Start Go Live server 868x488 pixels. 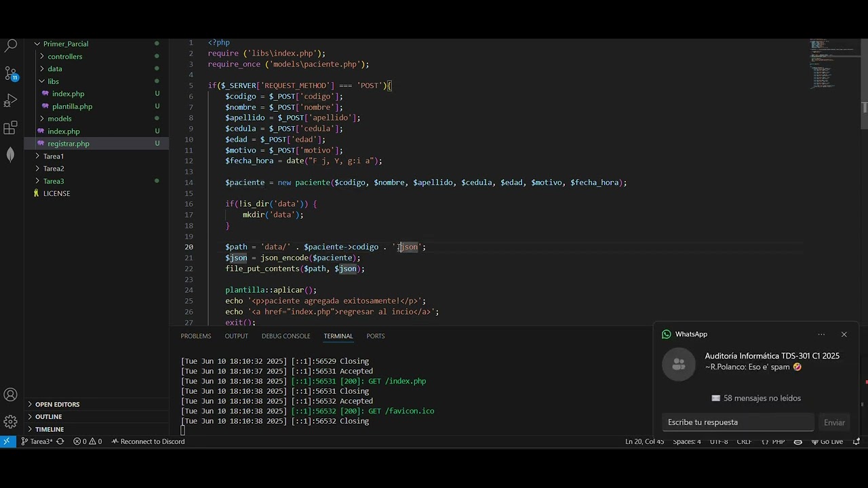point(827,441)
